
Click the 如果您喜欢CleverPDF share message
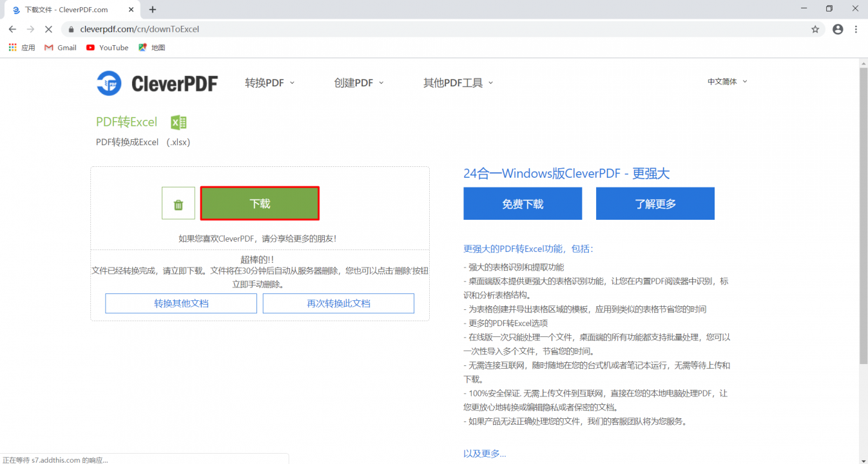257,238
